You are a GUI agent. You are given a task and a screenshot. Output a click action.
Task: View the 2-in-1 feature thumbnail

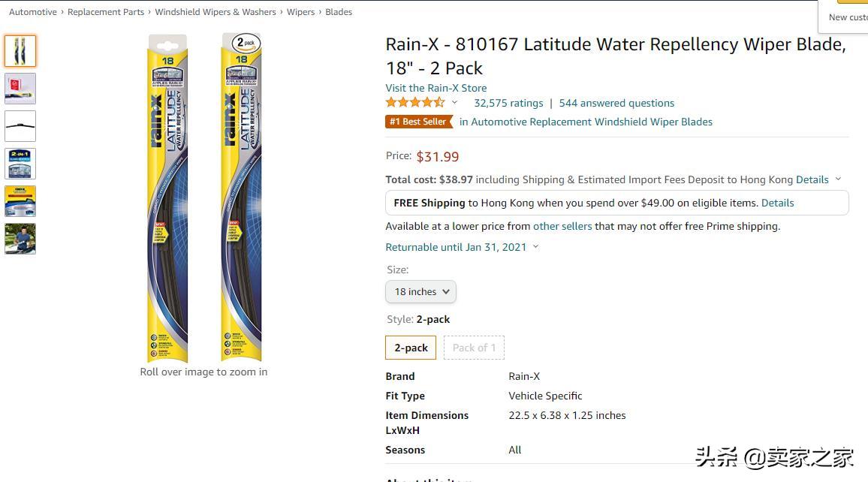point(20,164)
